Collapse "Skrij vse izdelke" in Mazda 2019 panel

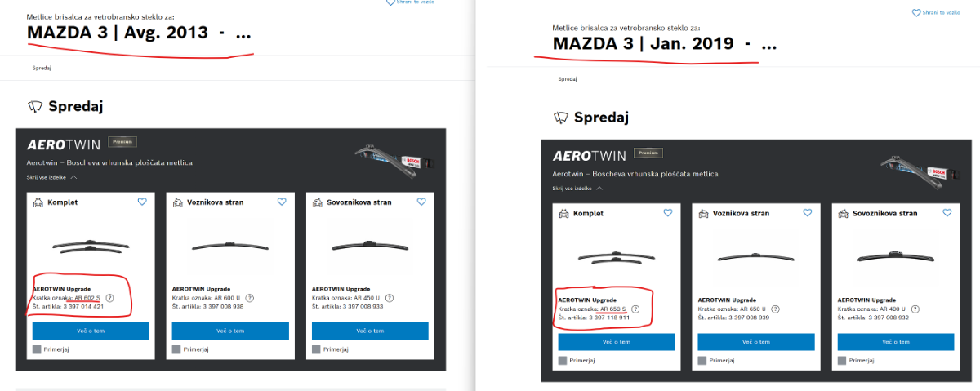tap(578, 188)
